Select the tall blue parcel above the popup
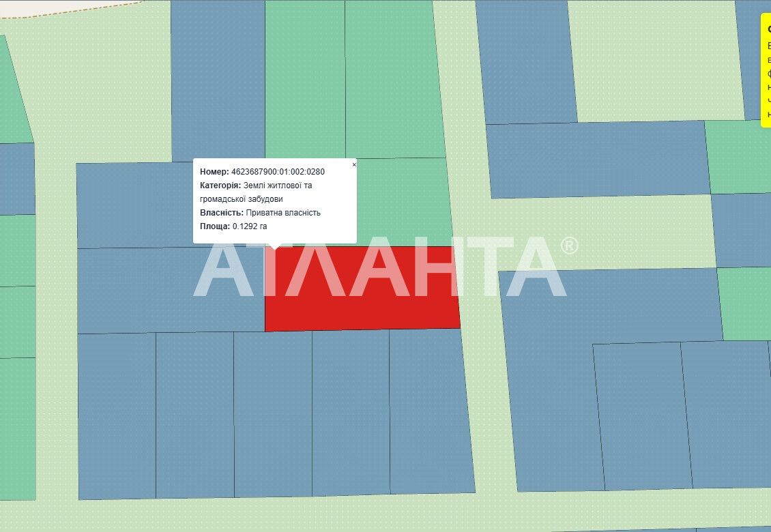 click(218, 80)
